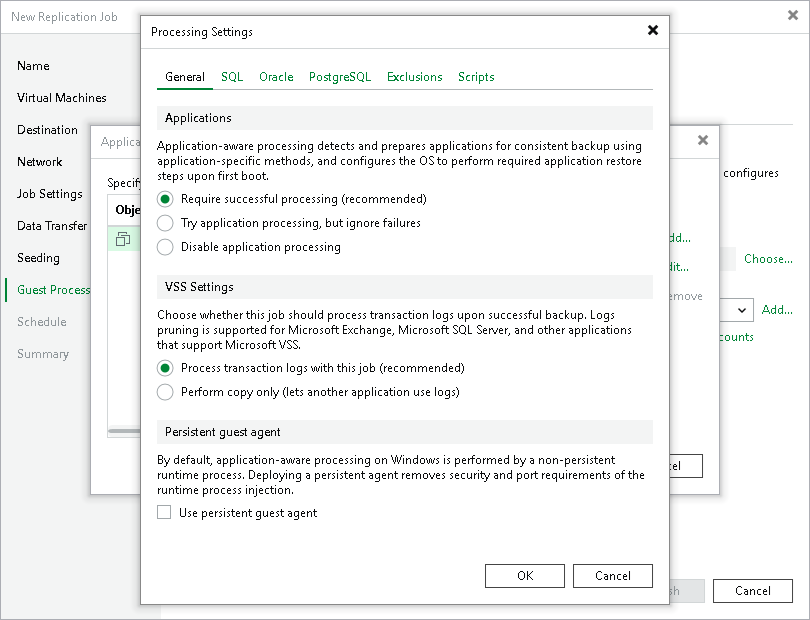
Task: Switch to the SQL tab
Action: [x=232, y=77]
